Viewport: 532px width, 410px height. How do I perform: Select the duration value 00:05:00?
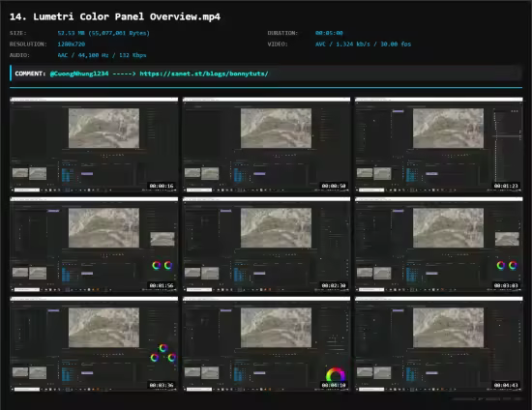[x=329, y=33]
